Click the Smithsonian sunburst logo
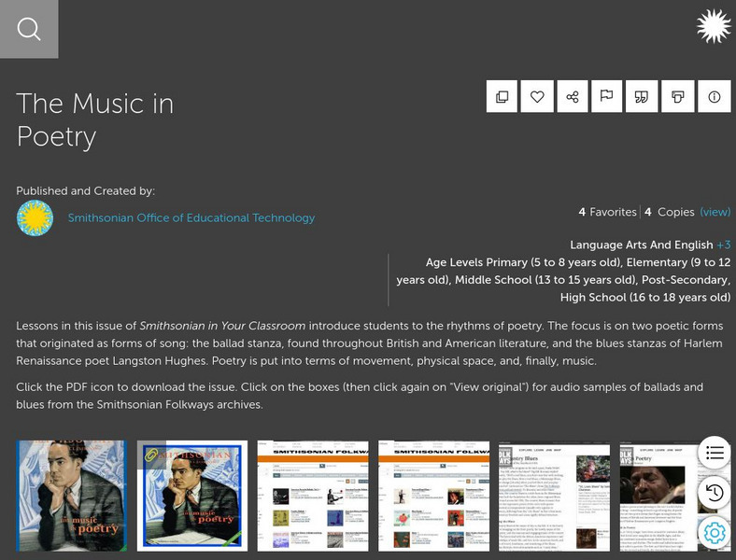Viewport: 736px width, 560px height. point(715,26)
